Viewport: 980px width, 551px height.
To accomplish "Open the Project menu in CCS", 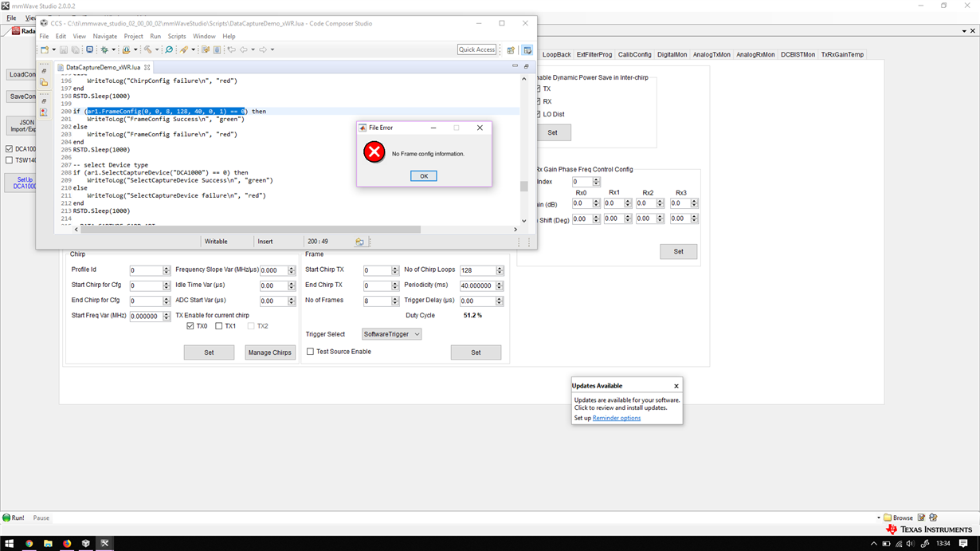I will click(x=133, y=37).
